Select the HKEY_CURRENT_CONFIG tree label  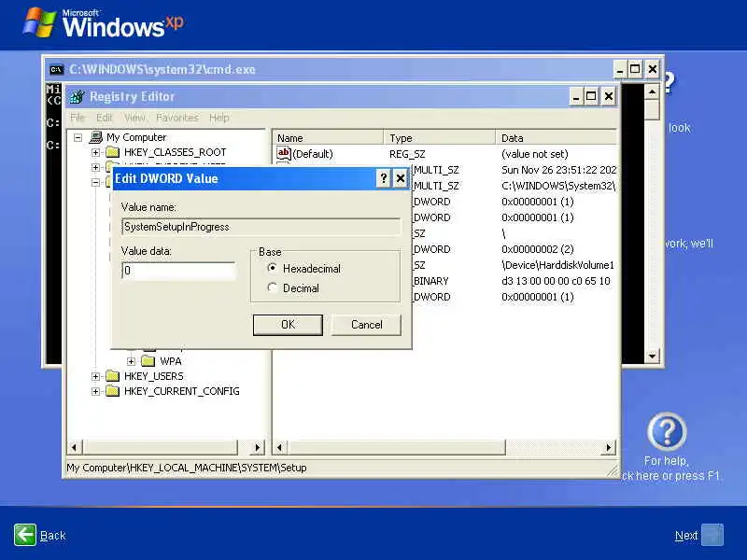coord(181,391)
